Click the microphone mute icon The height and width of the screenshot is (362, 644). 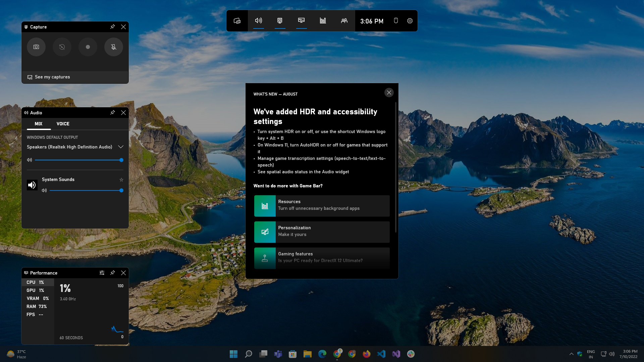pyautogui.click(x=113, y=47)
